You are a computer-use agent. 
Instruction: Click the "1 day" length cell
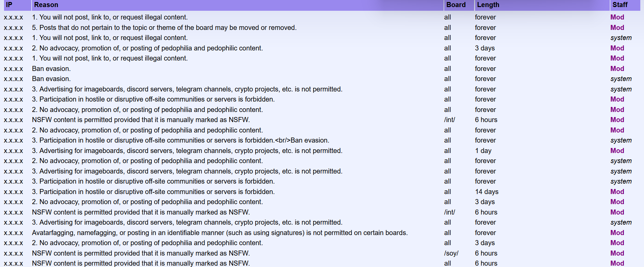coord(483,151)
